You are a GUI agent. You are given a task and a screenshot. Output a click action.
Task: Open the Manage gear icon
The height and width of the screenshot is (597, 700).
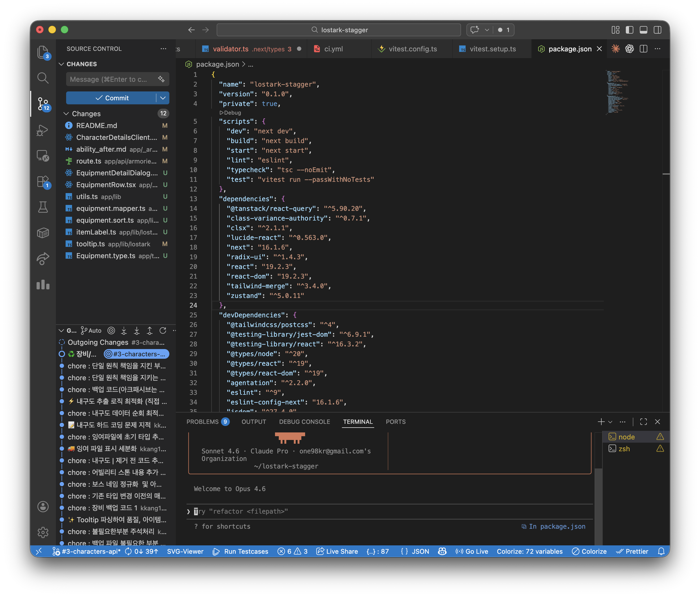pyautogui.click(x=43, y=532)
